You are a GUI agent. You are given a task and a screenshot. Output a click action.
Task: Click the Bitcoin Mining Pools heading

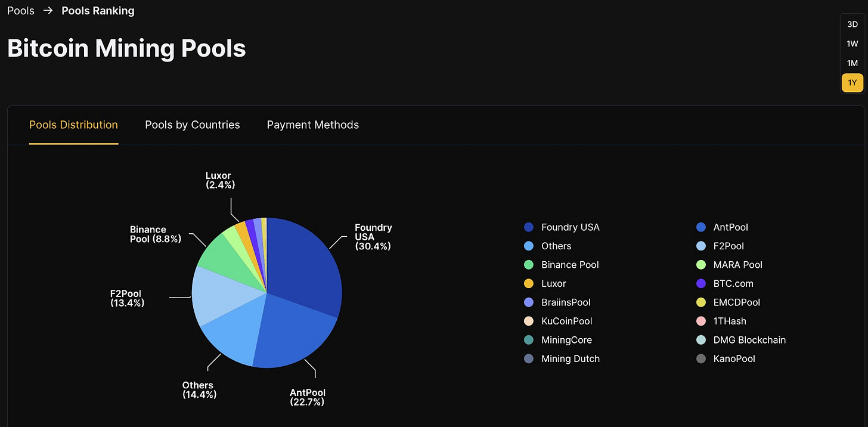(126, 48)
